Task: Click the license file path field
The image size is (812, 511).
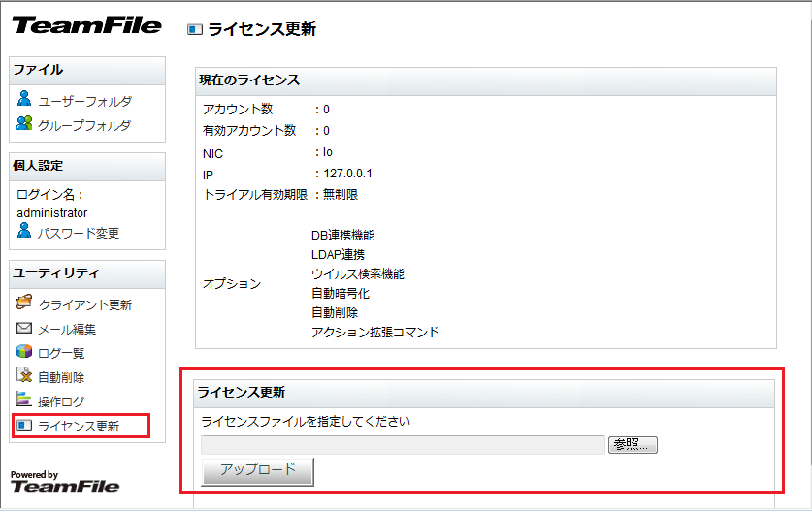Action: (403, 445)
